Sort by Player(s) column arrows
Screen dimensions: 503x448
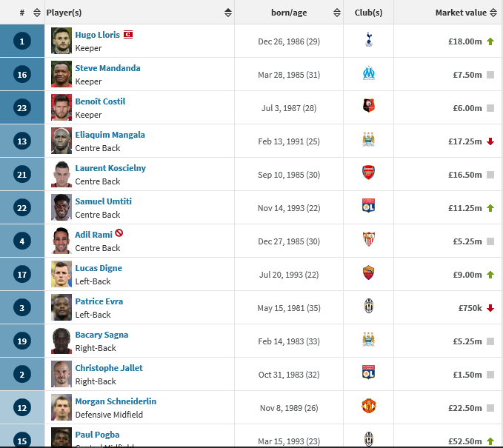pos(227,13)
